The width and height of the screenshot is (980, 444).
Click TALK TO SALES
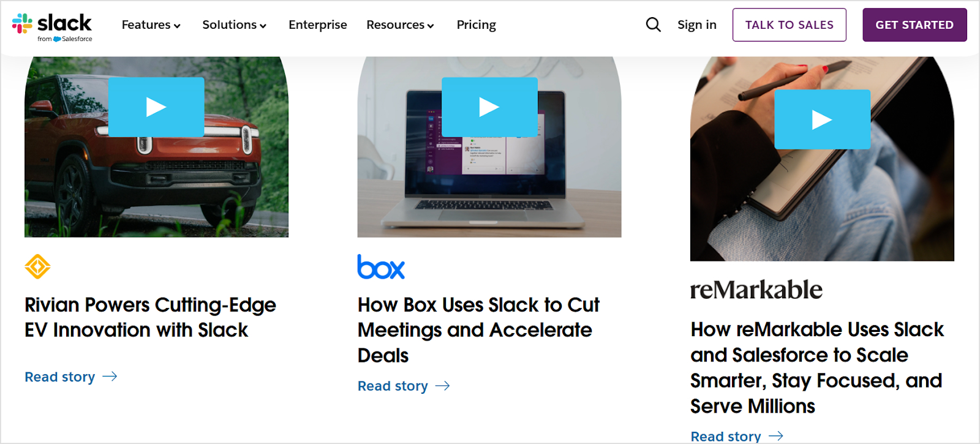point(789,24)
